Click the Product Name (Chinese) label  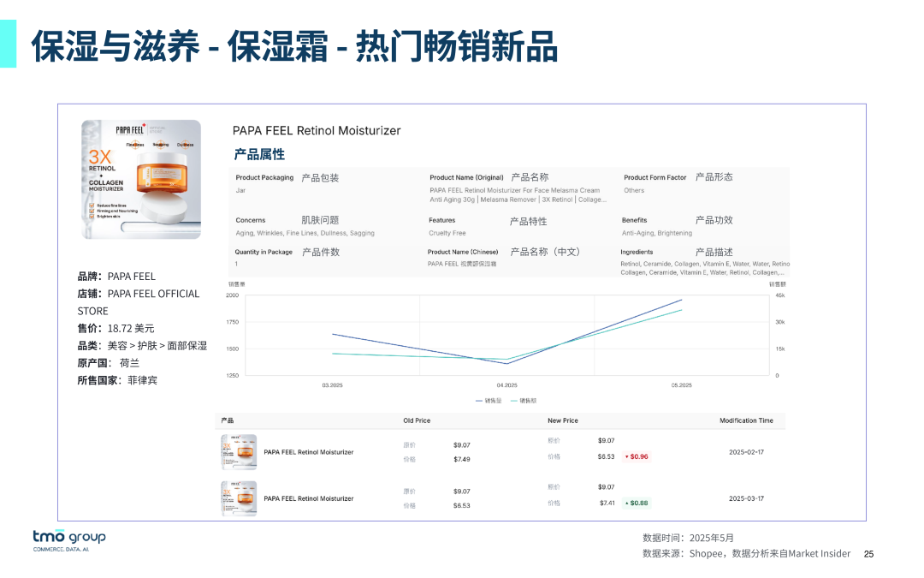[x=463, y=253]
